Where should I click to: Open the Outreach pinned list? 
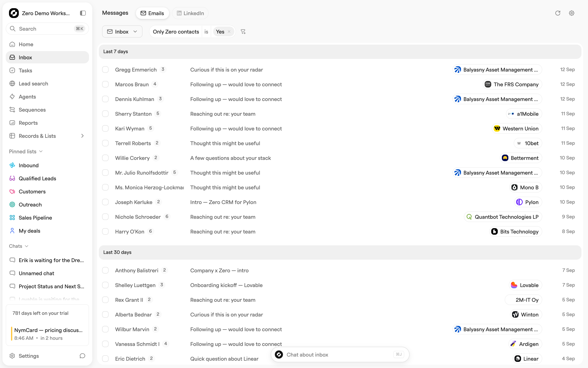click(47, 205)
